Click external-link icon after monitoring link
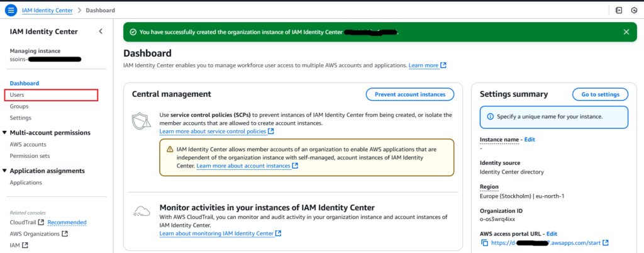644x253 pixels. click(279, 233)
